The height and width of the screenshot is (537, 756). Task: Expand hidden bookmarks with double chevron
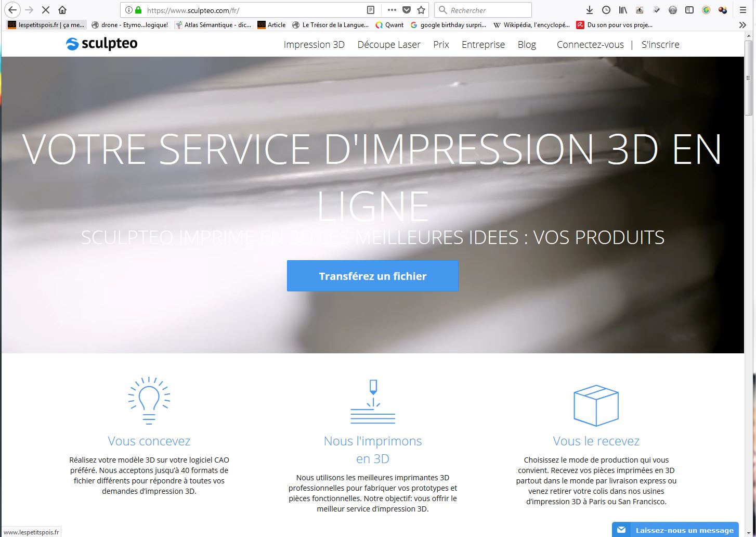742,24
